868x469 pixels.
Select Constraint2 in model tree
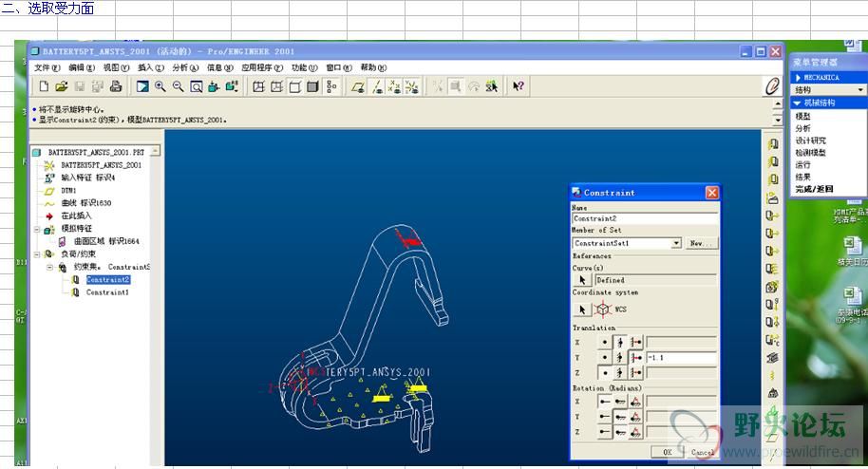(x=107, y=280)
